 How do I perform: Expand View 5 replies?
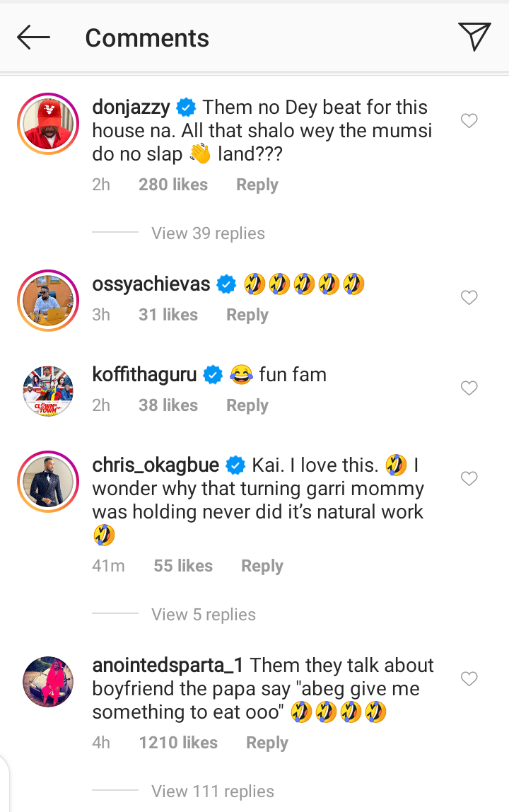[204, 615]
